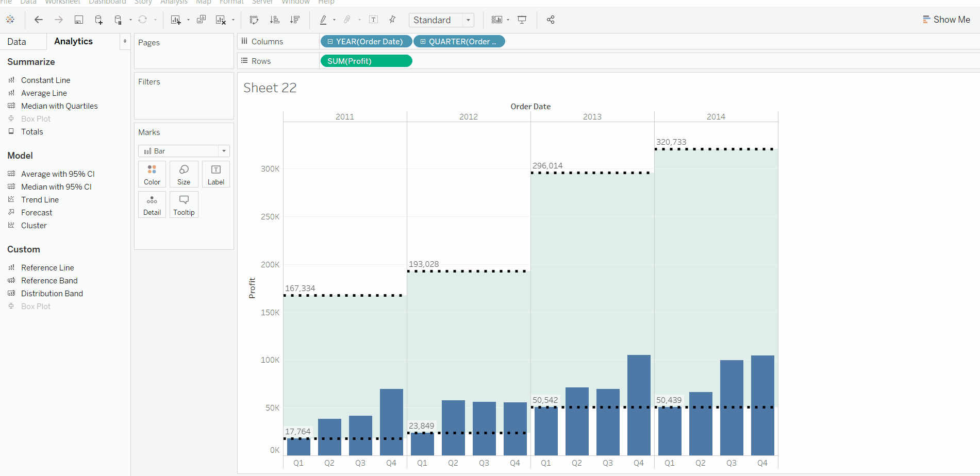Click the Show/Hide Cards icon
The height and width of the screenshot is (476, 980).
(497, 20)
